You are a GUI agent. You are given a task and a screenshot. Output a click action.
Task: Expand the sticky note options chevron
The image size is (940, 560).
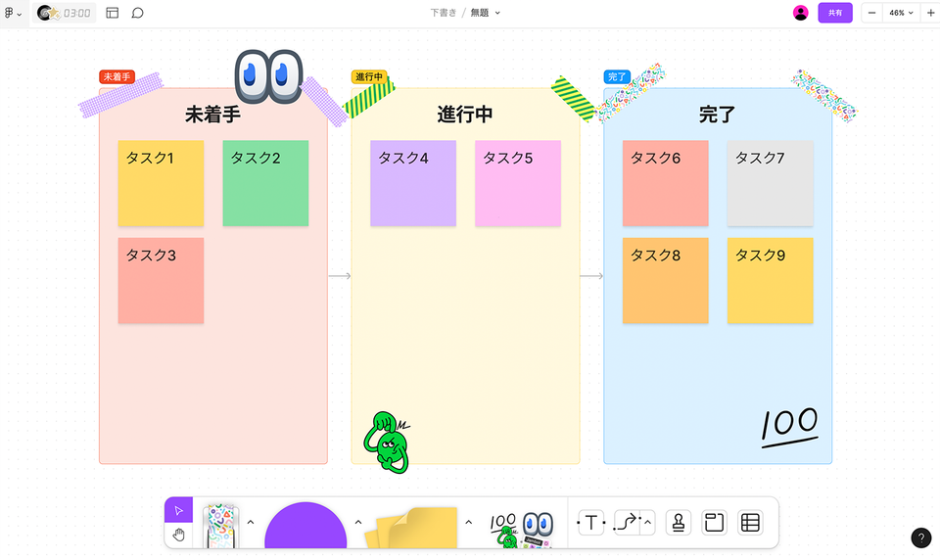click(x=469, y=522)
